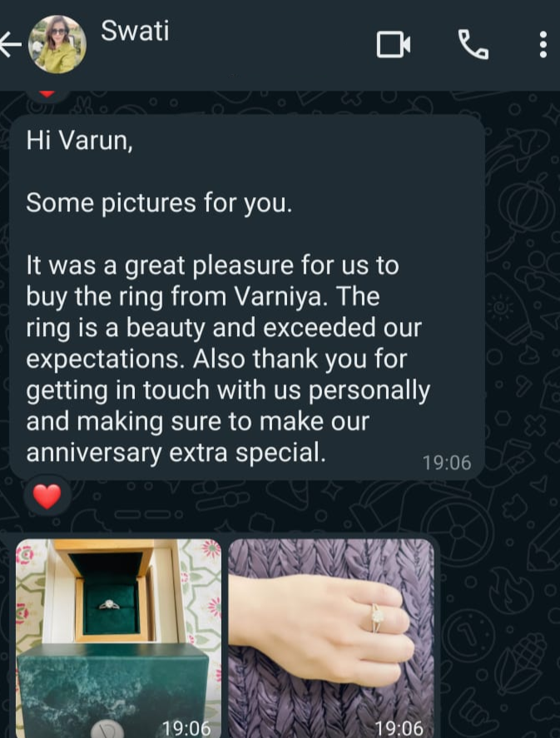560x738 pixels.
Task: Tap the 'Some pictures for you.' line
Action: 159,204
